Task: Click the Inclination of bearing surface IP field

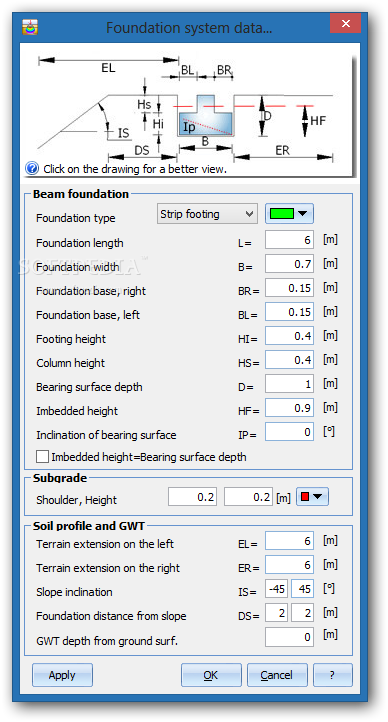Action: [x=289, y=432]
